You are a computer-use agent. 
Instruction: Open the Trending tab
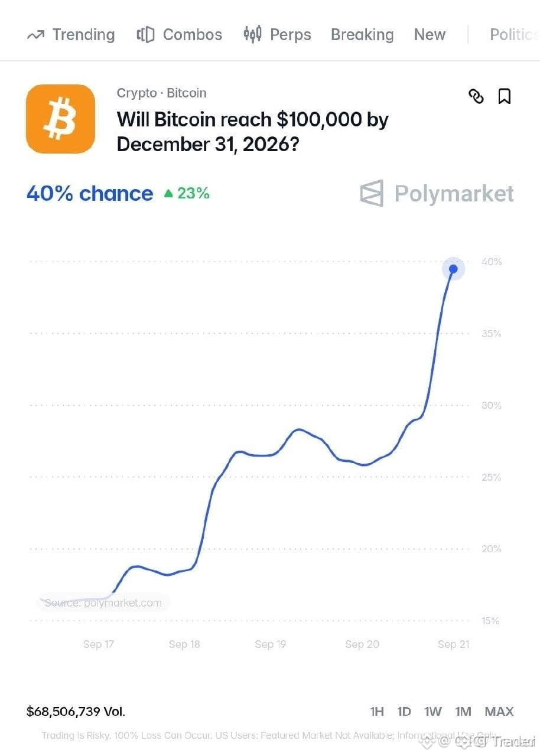71,35
